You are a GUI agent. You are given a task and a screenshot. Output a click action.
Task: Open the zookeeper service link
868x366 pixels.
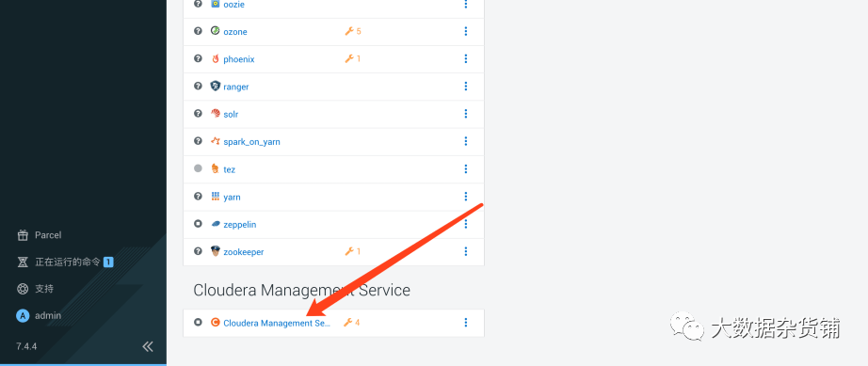coord(244,252)
